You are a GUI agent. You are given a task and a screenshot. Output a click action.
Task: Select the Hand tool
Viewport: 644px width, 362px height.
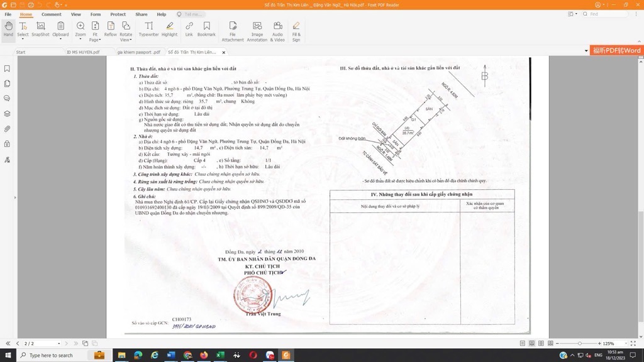8,25
